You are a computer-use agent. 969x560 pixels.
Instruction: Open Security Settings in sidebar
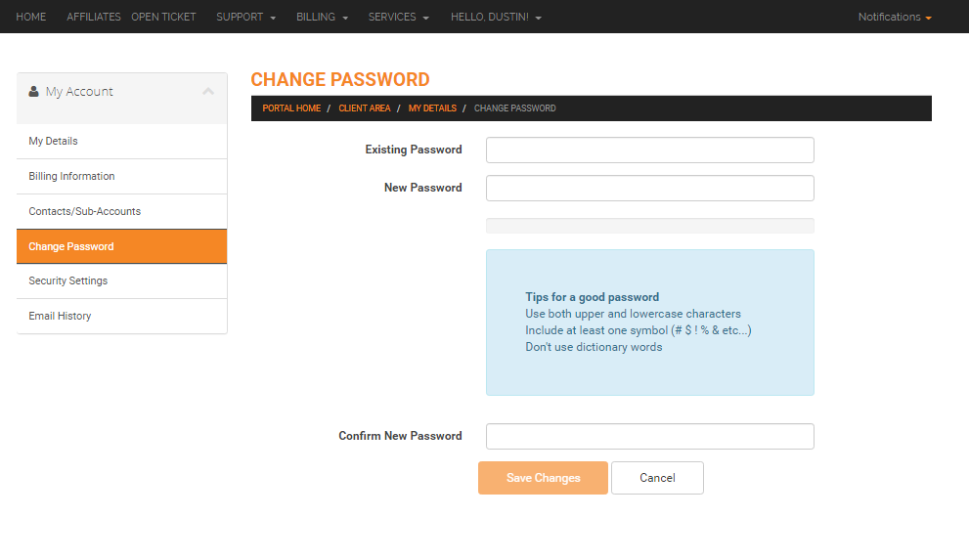[x=122, y=280]
